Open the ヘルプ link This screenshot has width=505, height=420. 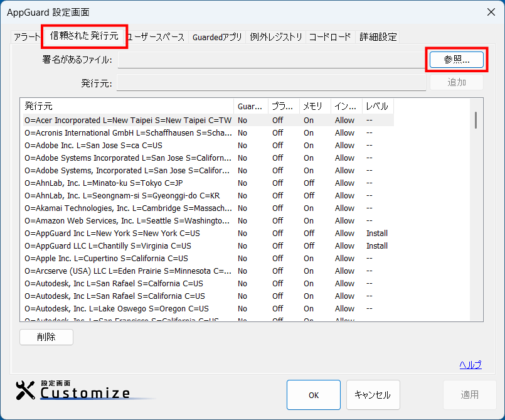click(470, 365)
